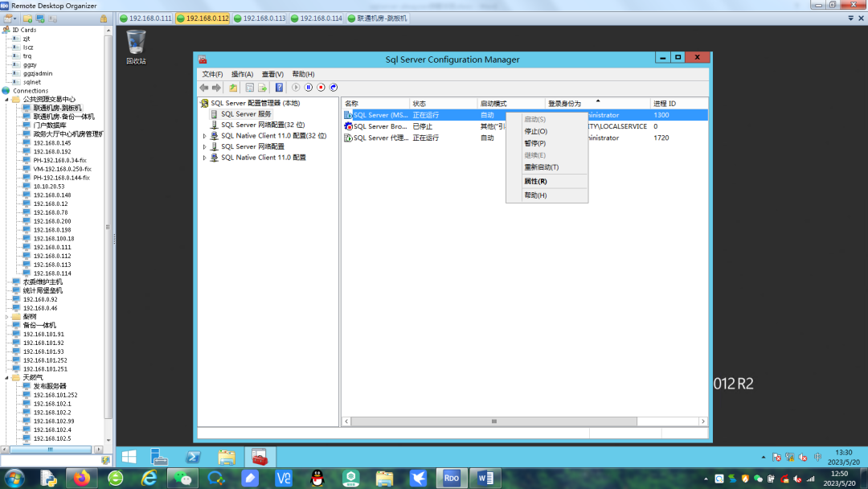Click the Export list toolbar icon
Viewport: 868px width, 489px height.
click(x=262, y=88)
